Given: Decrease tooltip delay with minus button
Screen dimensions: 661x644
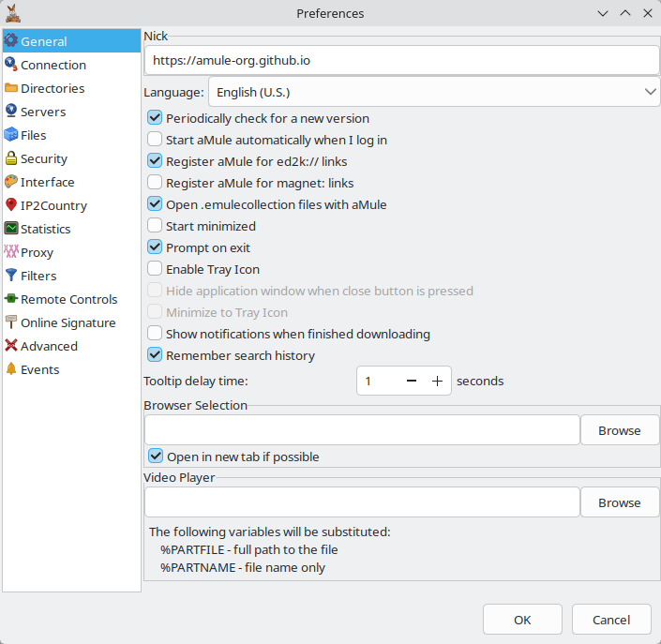Looking at the screenshot, I should (412, 381).
